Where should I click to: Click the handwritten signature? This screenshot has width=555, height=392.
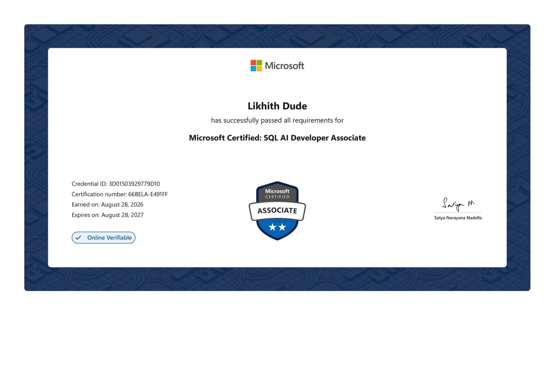pos(458,204)
